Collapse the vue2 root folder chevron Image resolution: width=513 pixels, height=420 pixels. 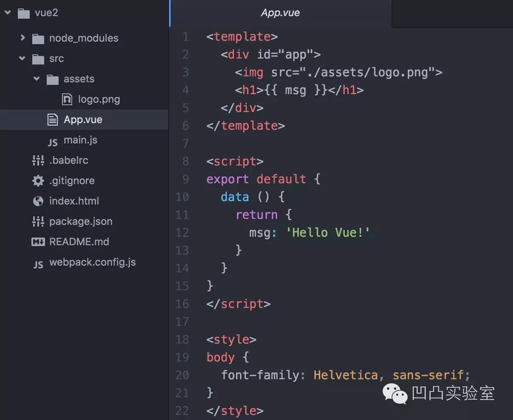click(x=8, y=13)
